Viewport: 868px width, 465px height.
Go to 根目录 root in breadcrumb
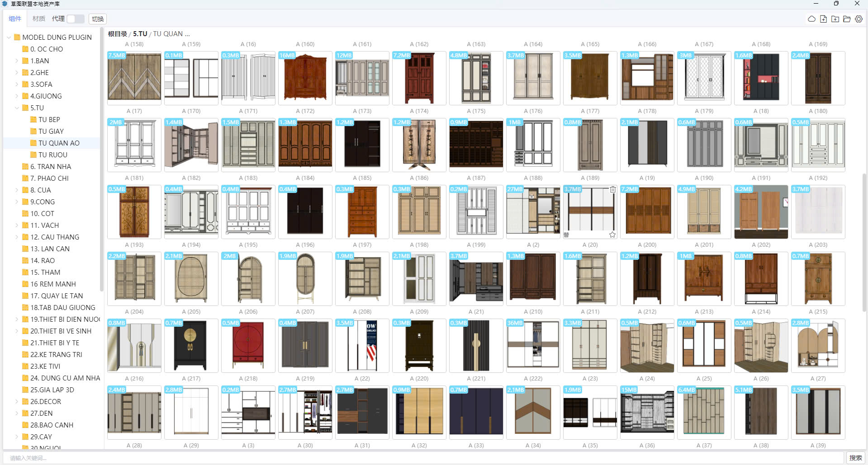(x=117, y=34)
